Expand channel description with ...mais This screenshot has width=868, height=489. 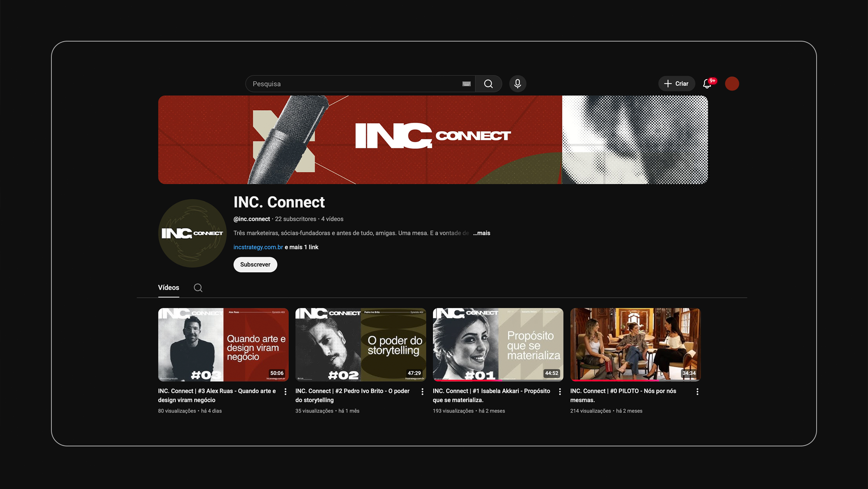click(481, 233)
